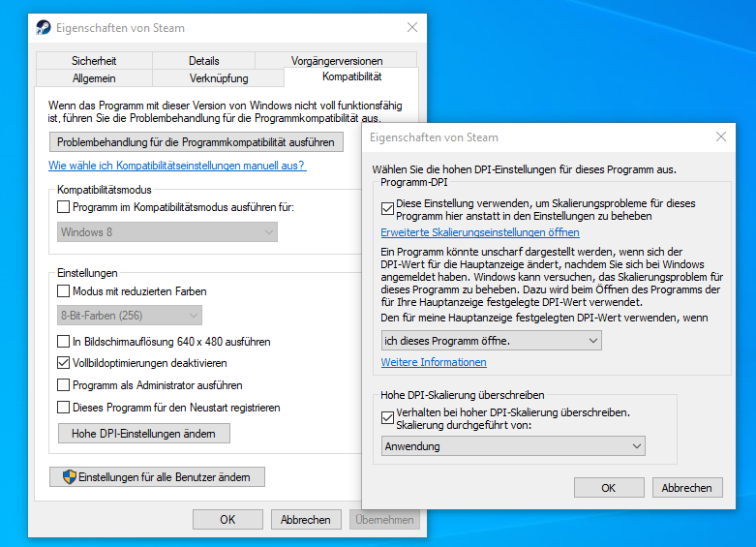Click the 'Programm-DPI' group label

coord(413,182)
